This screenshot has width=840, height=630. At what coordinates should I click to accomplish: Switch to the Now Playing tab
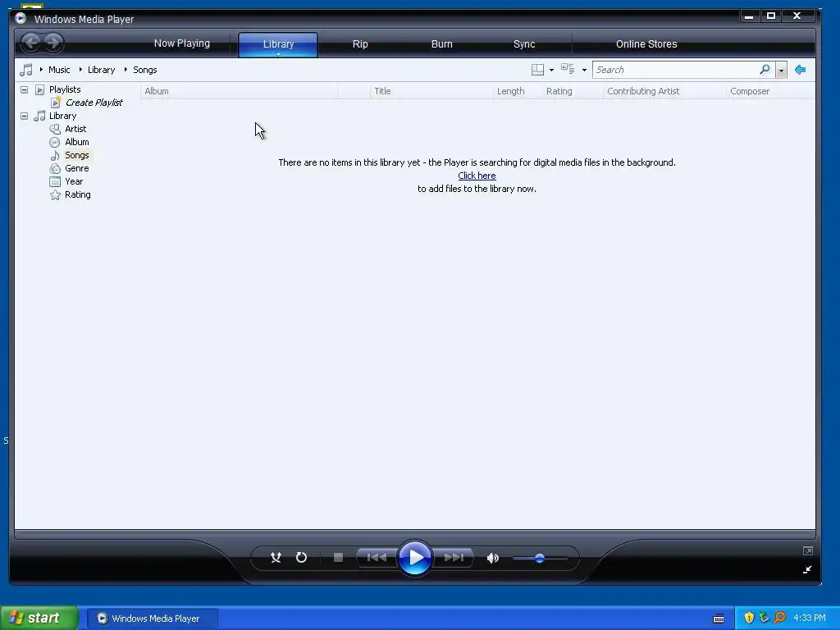[181, 43]
